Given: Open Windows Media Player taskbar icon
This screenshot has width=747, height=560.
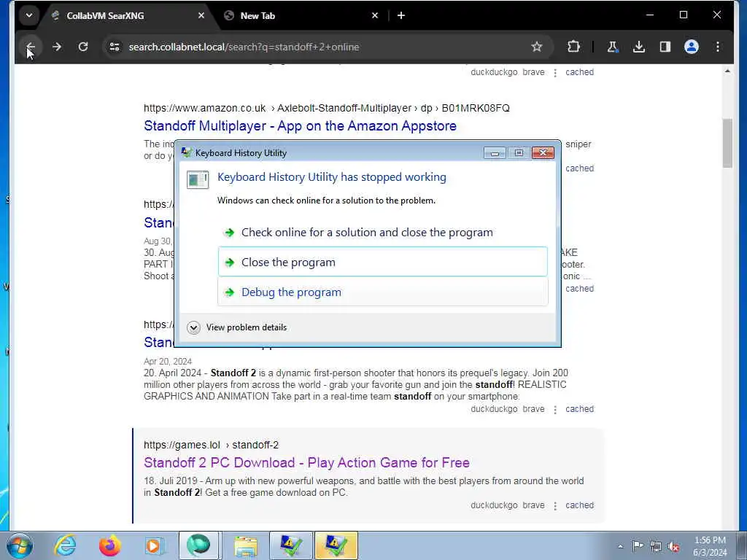Looking at the screenshot, I should point(153,545).
